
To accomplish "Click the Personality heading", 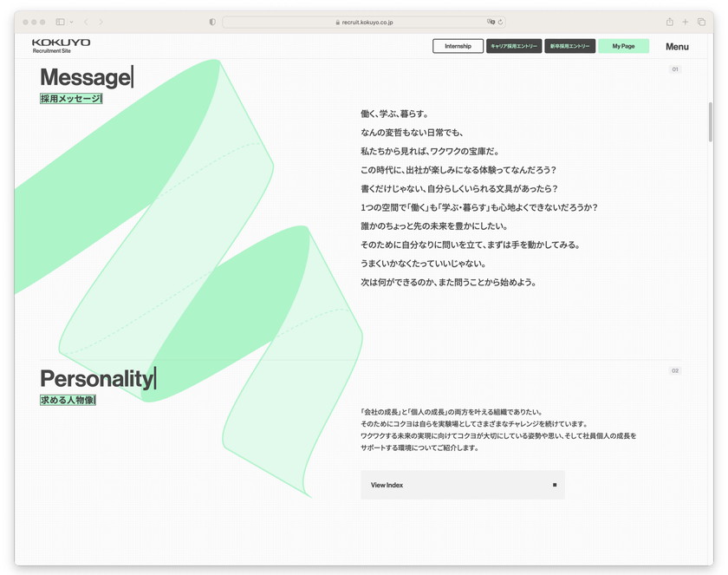I will (98, 378).
